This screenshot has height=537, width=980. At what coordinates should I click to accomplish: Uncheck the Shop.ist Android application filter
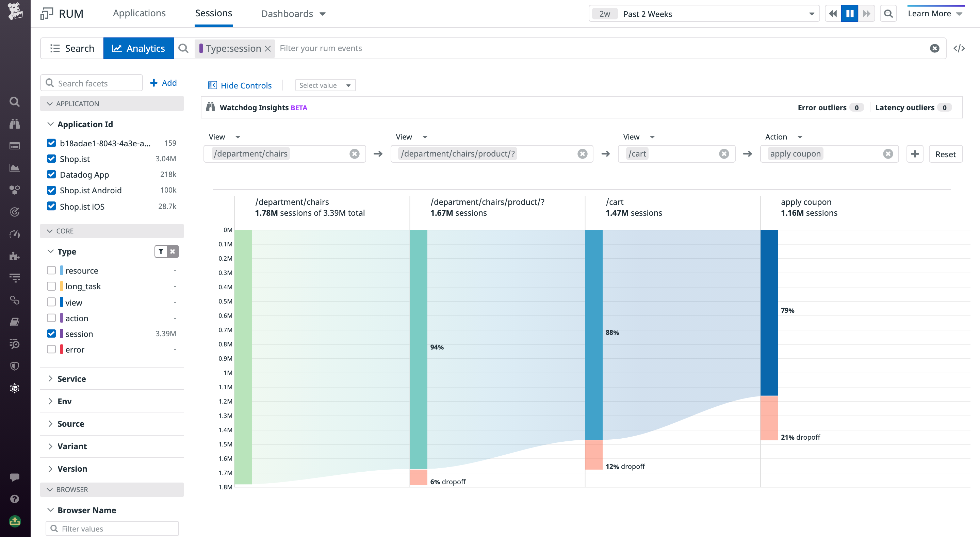click(52, 190)
